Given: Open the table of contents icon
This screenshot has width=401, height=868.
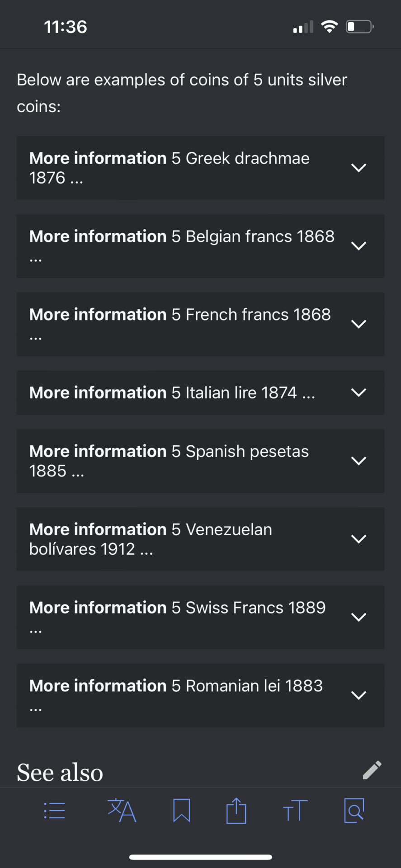Looking at the screenshot, I should click(x=55, y=811).
